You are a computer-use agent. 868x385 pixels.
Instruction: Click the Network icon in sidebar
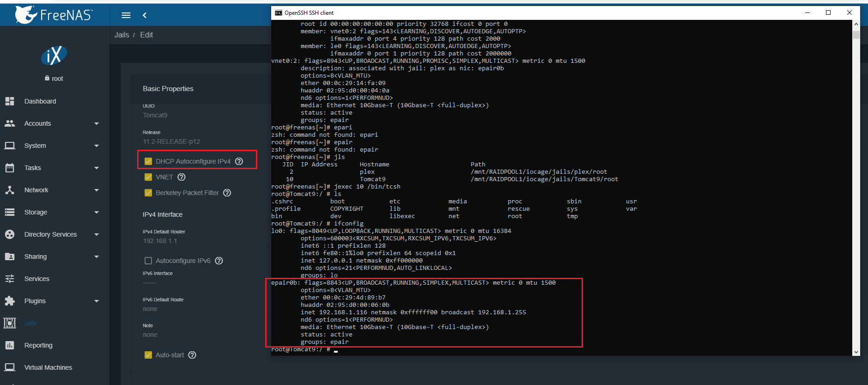[x=10, y=190]
